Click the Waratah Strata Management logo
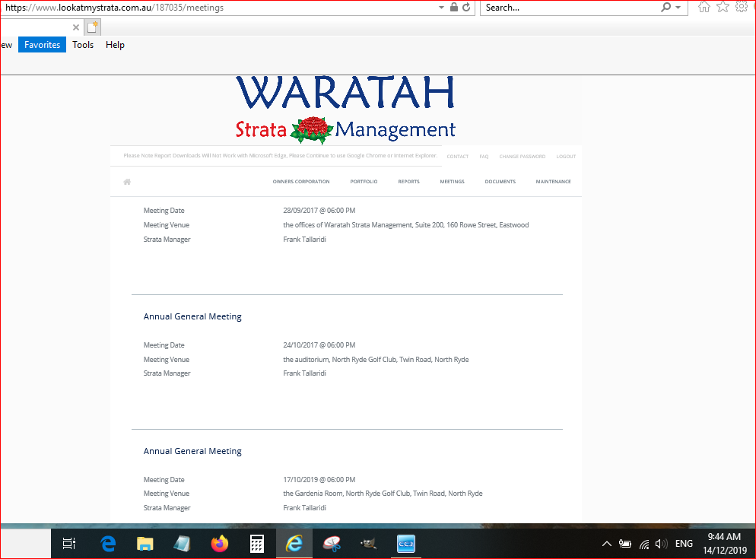Image resolution: width=756 pixels, height=559 pixels. click(345, 110)
